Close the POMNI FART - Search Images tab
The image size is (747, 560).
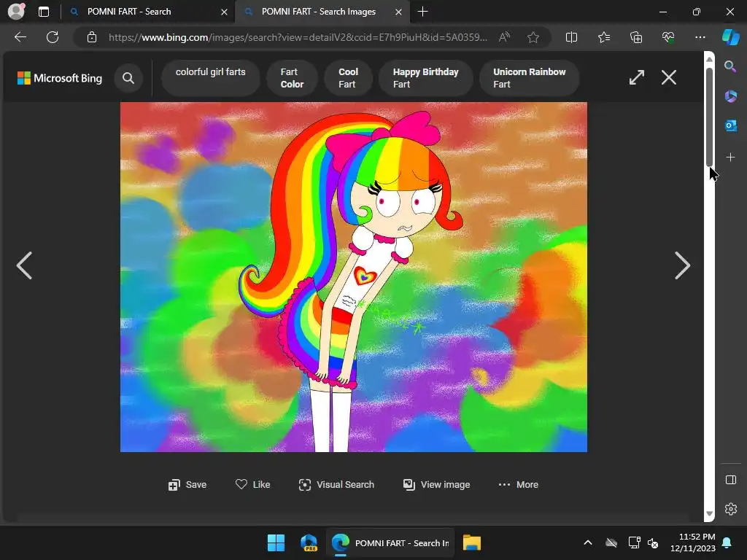pos(399,12)
